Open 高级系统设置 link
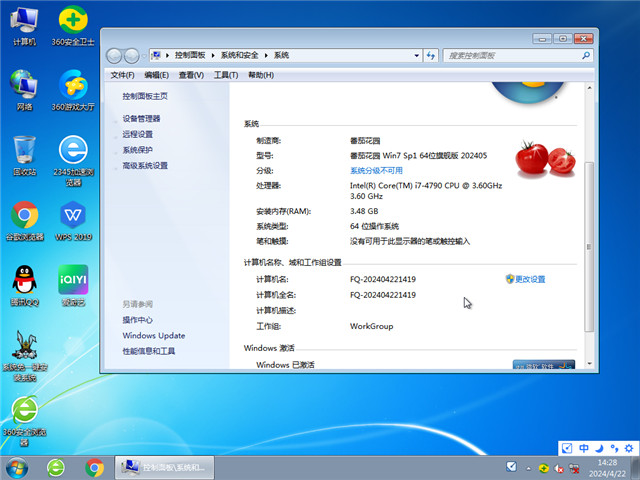 point(145,166)
